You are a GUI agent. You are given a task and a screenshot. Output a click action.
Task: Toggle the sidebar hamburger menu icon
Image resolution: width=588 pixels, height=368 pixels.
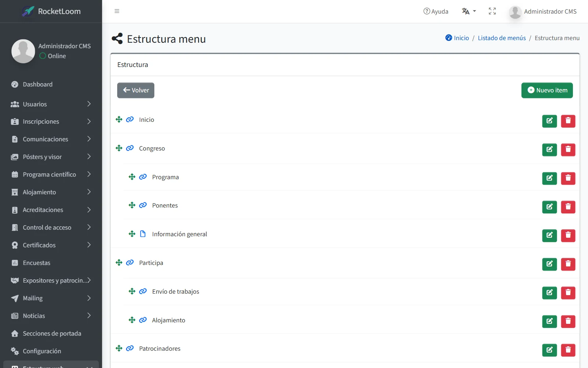coord(117,11)
